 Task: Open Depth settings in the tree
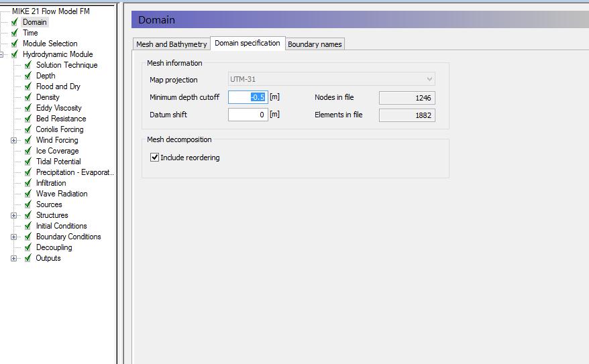pyautogui.click(x=46, y=76)
